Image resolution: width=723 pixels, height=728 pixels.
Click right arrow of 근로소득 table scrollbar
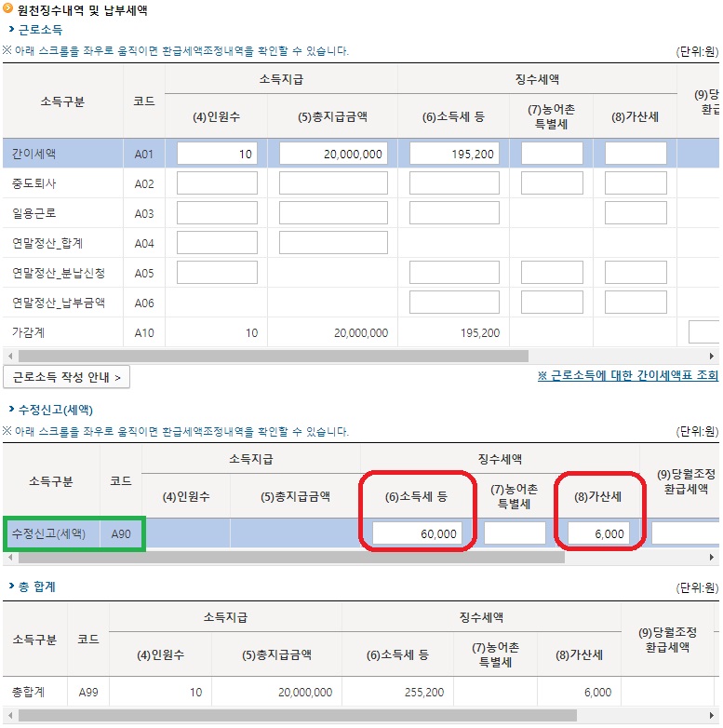pos(712,357)
